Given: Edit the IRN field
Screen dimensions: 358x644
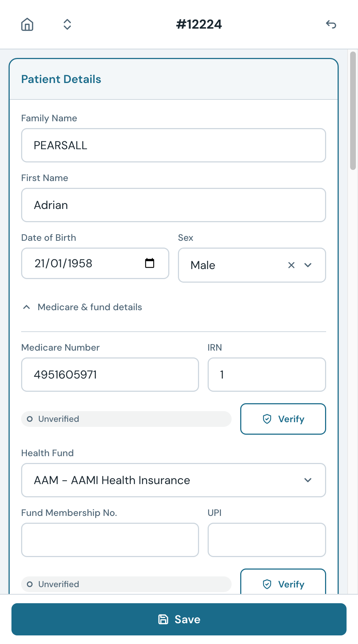Looking at the screenshot, I should (267, 375).
